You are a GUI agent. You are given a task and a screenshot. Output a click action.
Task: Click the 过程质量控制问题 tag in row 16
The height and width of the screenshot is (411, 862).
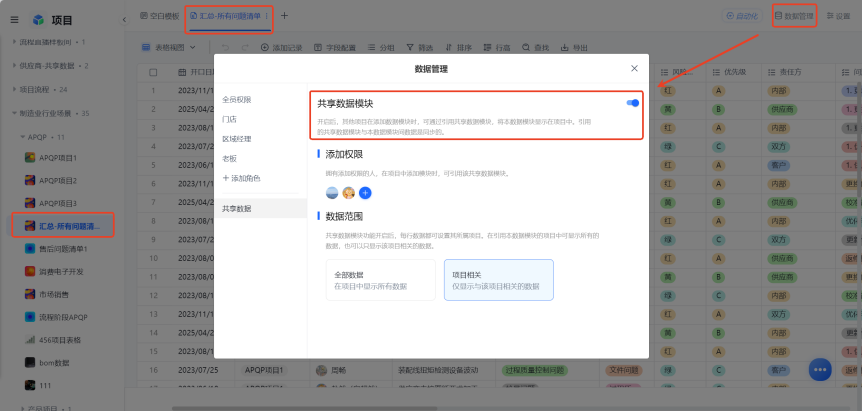pyautogui.click(x=534, y=370)
